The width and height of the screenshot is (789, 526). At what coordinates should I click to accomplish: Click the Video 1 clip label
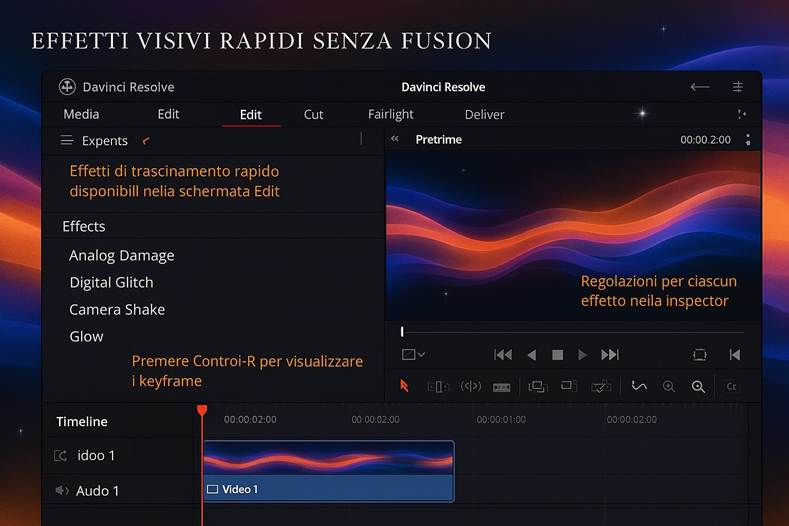pos(240,489)
